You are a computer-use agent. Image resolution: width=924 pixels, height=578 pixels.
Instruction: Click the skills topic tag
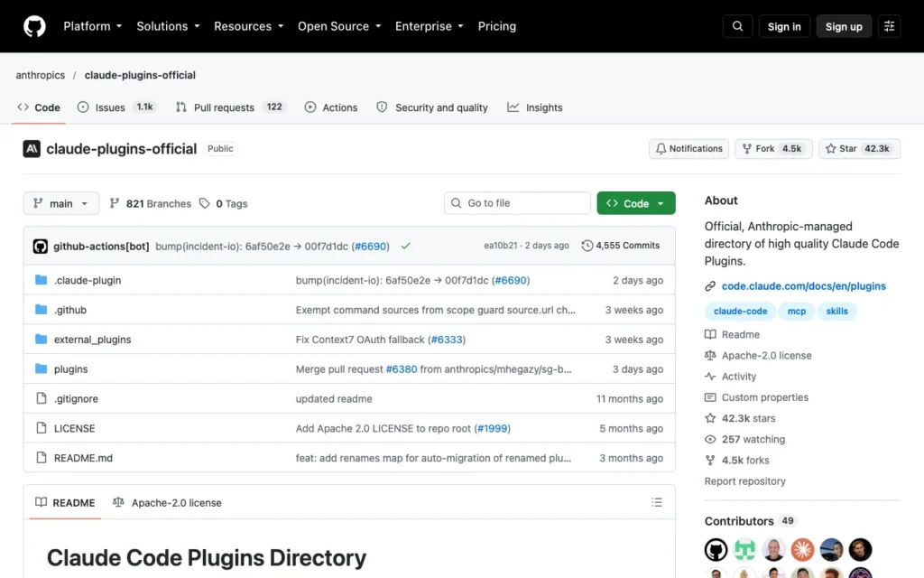pyautogui.click(x=836, y=312)
